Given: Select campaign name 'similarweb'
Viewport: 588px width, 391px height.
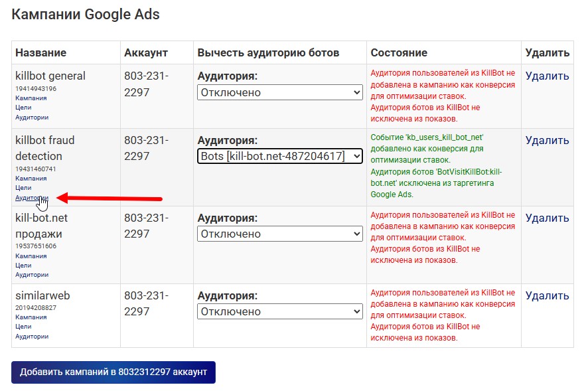Looking at the screenshot, I should point(42,295).
